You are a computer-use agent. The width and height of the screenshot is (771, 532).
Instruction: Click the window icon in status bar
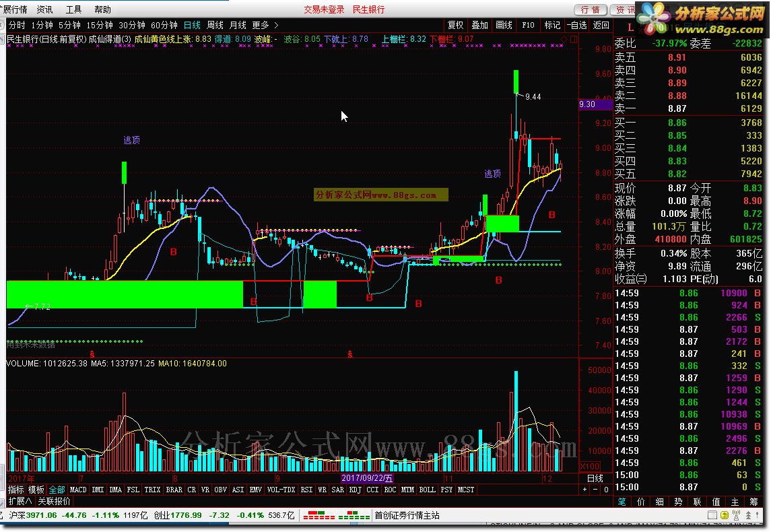click(x=712, y=515)
